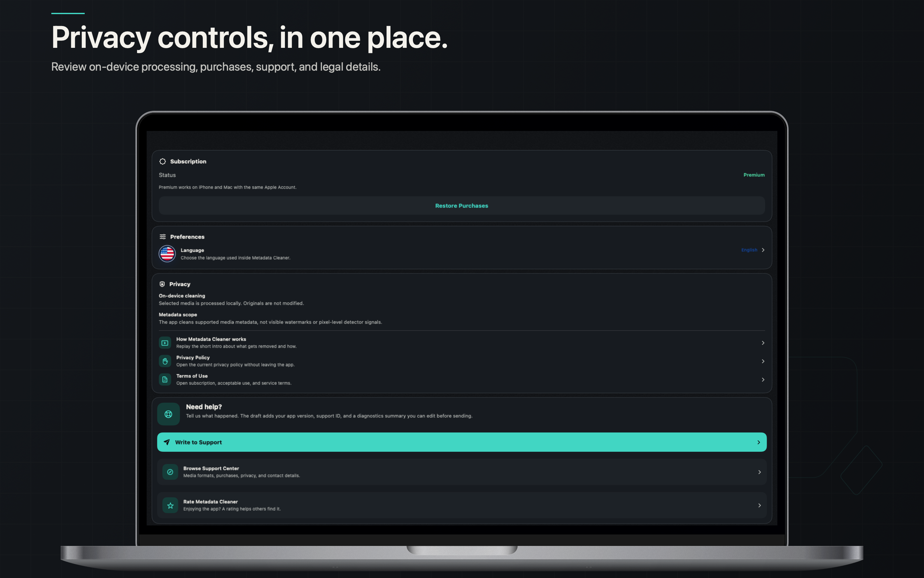Click chevron on Privacy Policy row

click(x=763, y=361)
